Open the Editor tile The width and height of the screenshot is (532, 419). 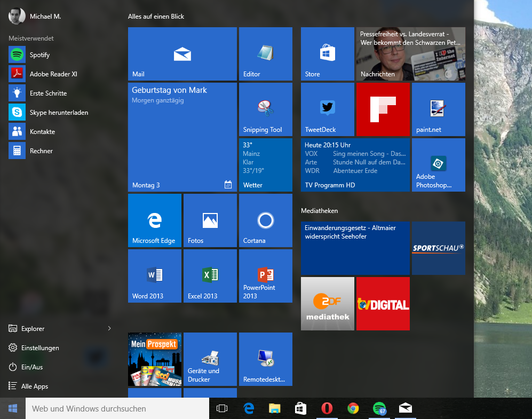click(x=265, y=53)
